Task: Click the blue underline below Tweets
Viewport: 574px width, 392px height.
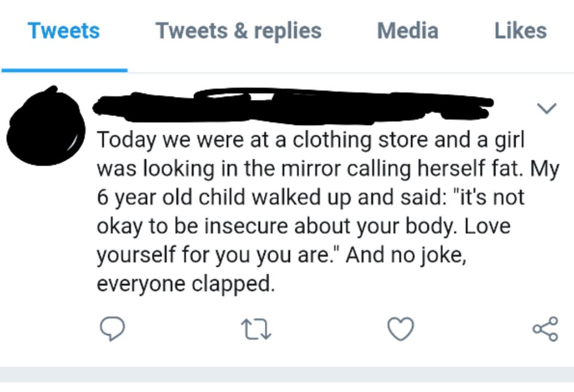Action: coord(65,68)
